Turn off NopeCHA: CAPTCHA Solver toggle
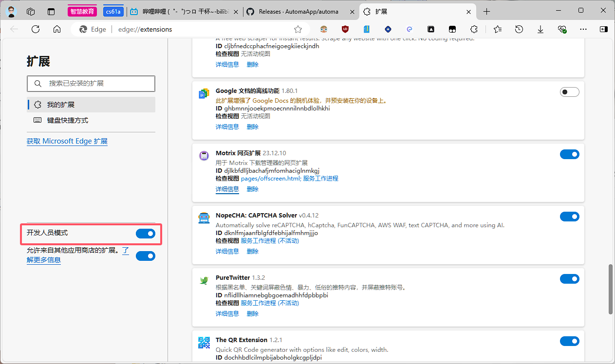 point(570,217)
